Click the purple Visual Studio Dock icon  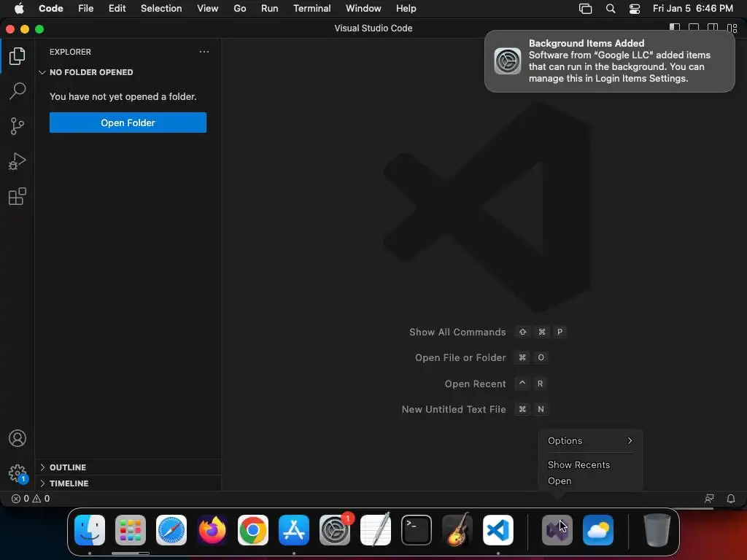pyautogui.click(x=557, y=530)
